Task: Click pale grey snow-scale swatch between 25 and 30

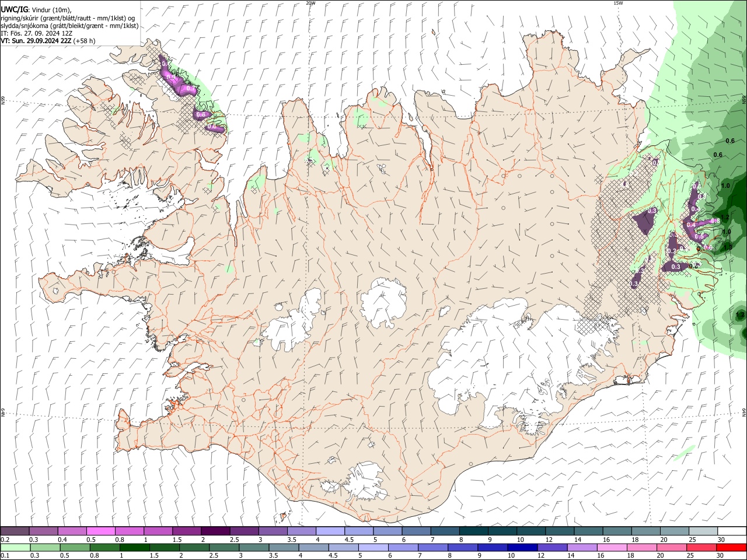Action: coord(703,531)
